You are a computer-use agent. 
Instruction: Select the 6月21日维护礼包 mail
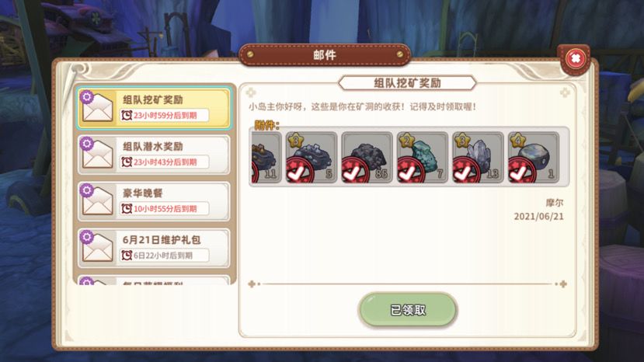154,248
